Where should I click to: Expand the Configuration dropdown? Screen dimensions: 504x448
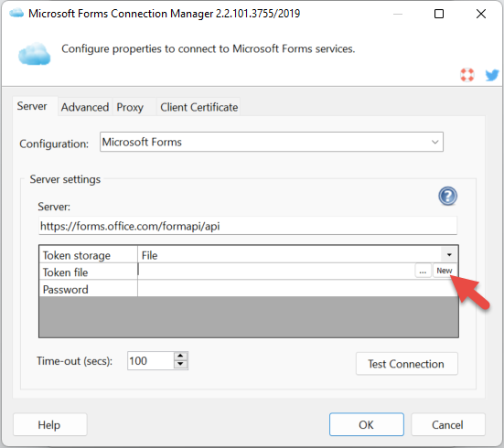tap(434, 142)
